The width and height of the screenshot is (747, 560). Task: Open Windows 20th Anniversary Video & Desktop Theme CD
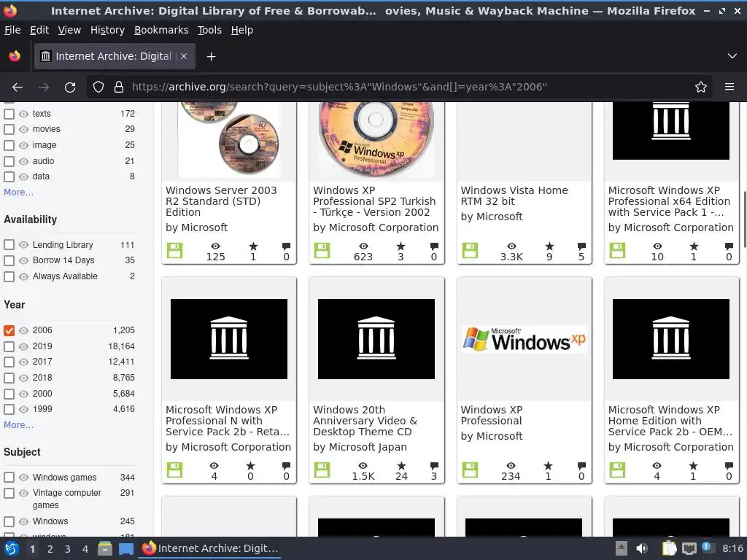coord(365,421)
